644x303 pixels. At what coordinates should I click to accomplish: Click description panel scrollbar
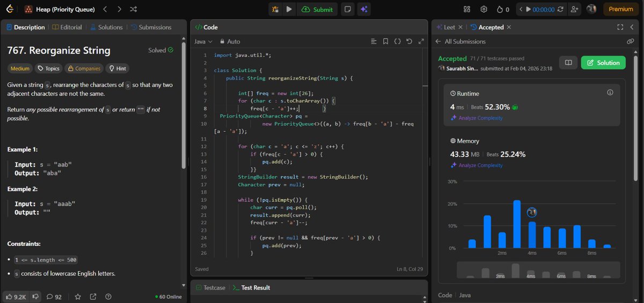click(185, 105)
